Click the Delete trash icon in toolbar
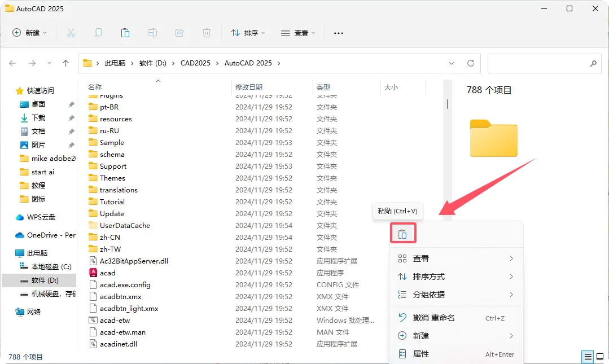 coord(207,33)
